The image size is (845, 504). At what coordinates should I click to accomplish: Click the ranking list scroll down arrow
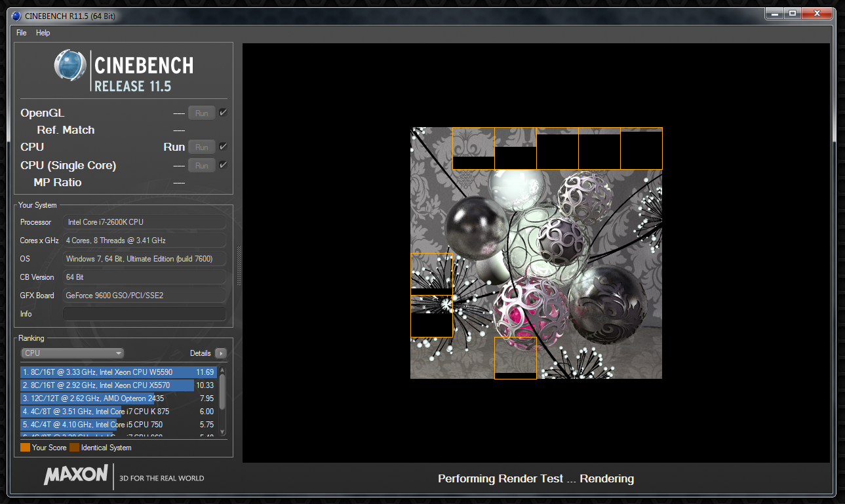pos(222,432)
